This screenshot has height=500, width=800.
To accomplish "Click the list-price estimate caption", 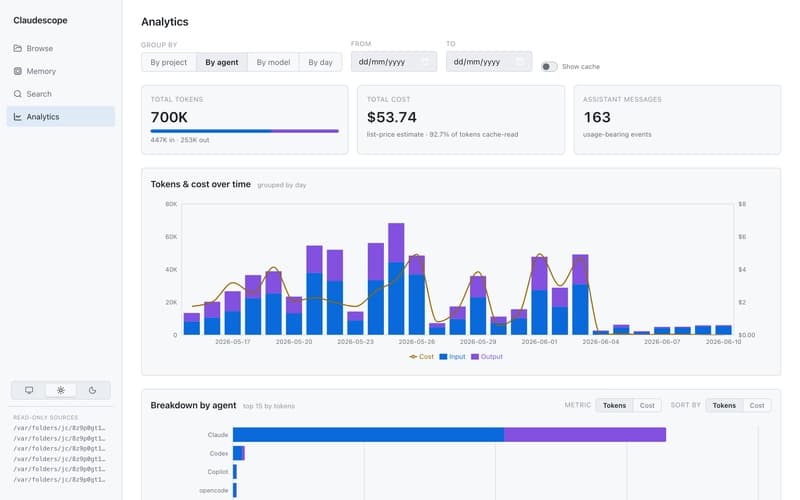I will [x=442, y=134].
